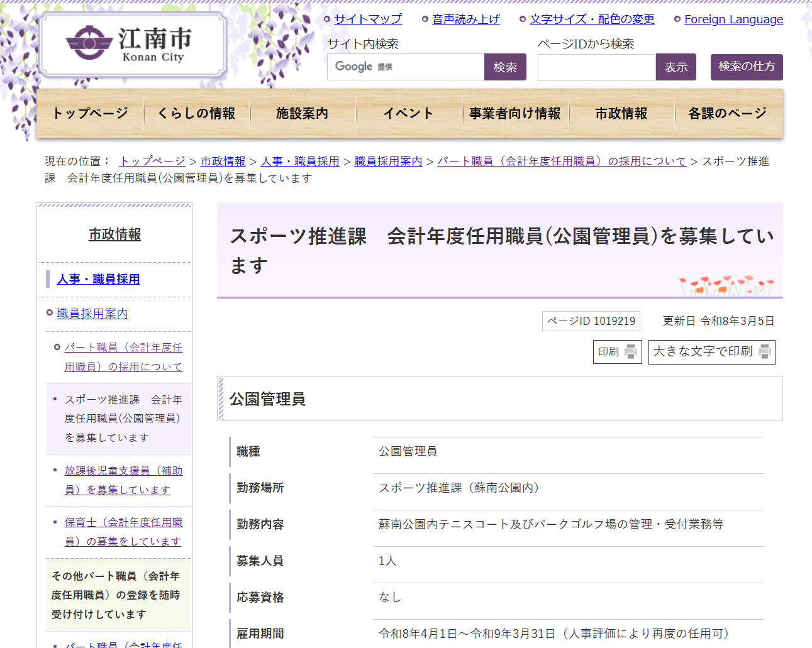Open the 検索の仕方 help button
Viewport: 812px width, 648px height.
coord(747,67)
